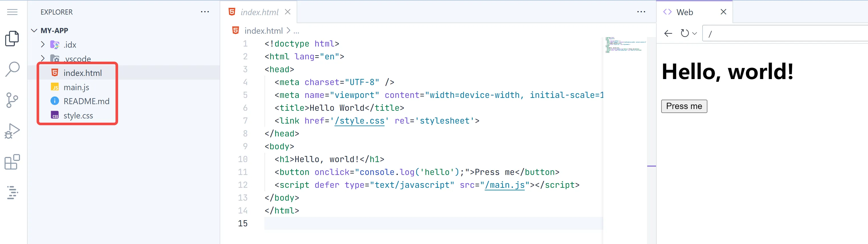The height and width of the screenshot is (244, 868).
Task: Close the Web preview tab
Action: 723,12
